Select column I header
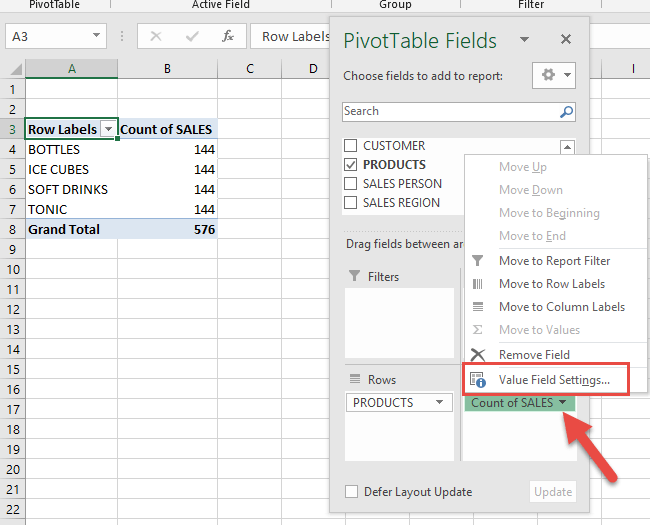This screenshot has height=525, width=650. pyautogui.click(x=626, y=69)
